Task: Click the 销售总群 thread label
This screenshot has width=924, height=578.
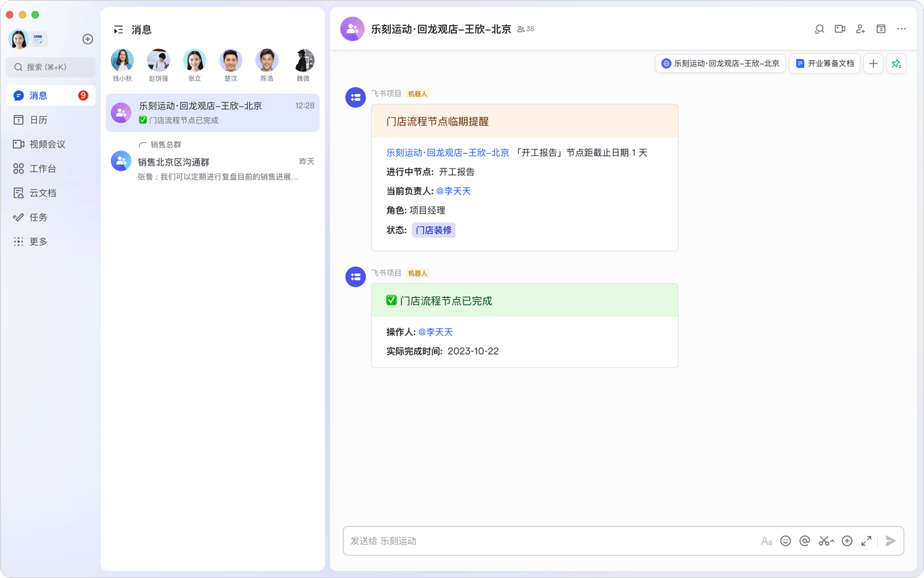Action: (166, 144)
